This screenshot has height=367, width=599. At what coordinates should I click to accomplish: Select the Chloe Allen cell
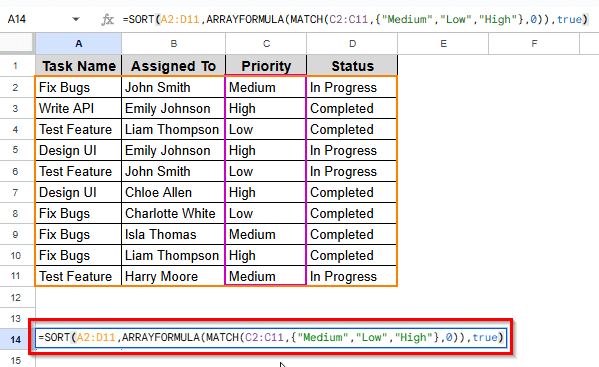pos(173,192)
